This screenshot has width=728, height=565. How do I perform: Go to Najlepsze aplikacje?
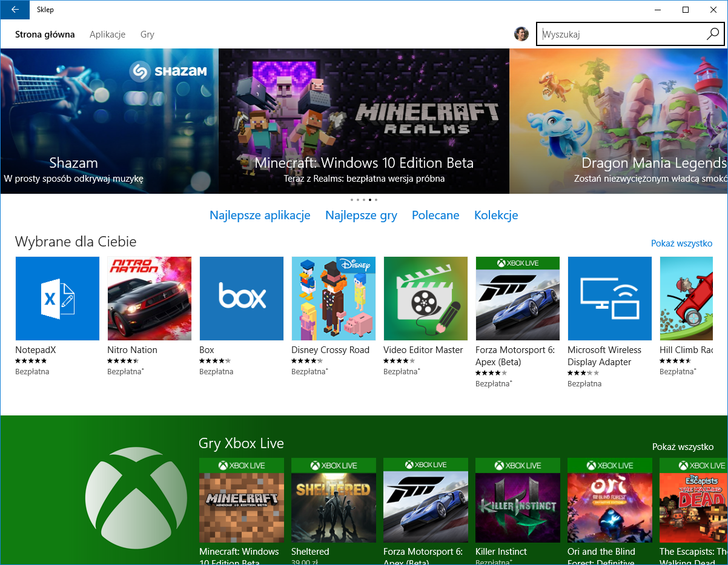coord(260,215)
